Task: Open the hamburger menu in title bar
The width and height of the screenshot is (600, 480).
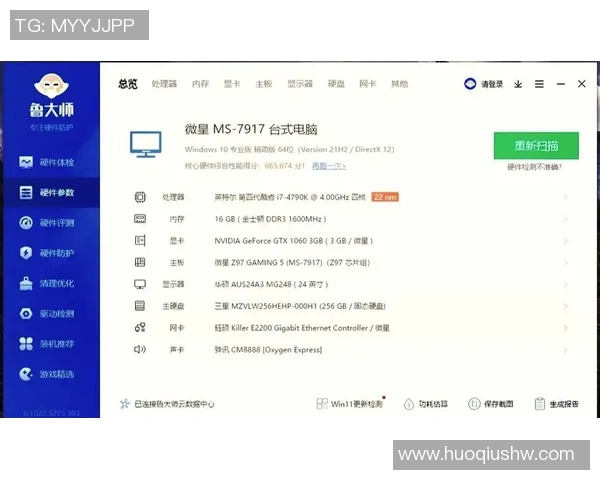Action: (539, 84)
